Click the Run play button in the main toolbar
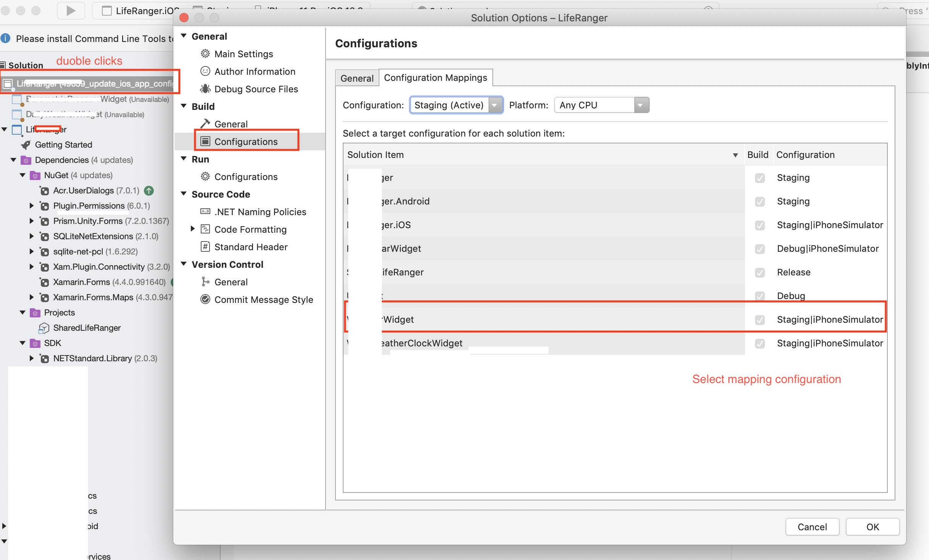Screen dimensions: 929x560 71,11
